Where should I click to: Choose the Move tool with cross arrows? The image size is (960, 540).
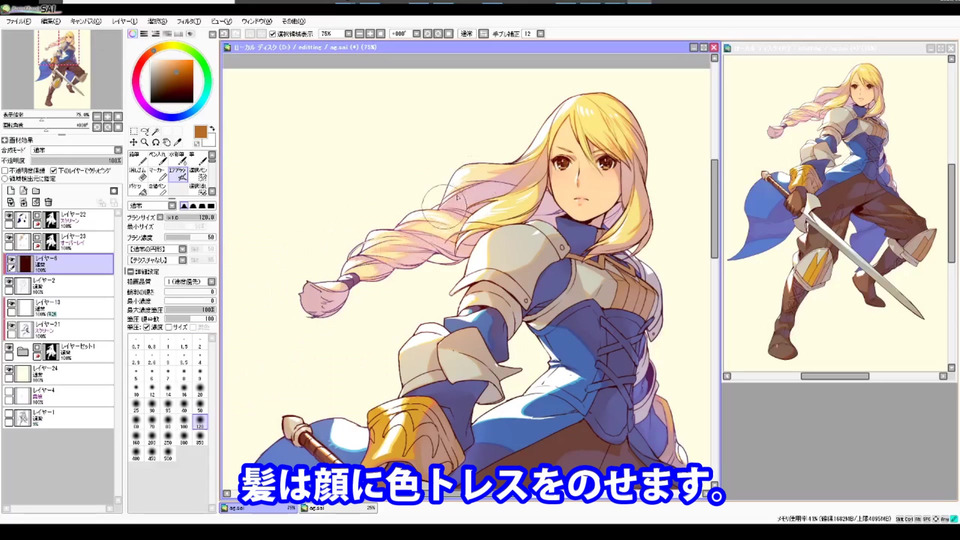(x=134, y=143)
